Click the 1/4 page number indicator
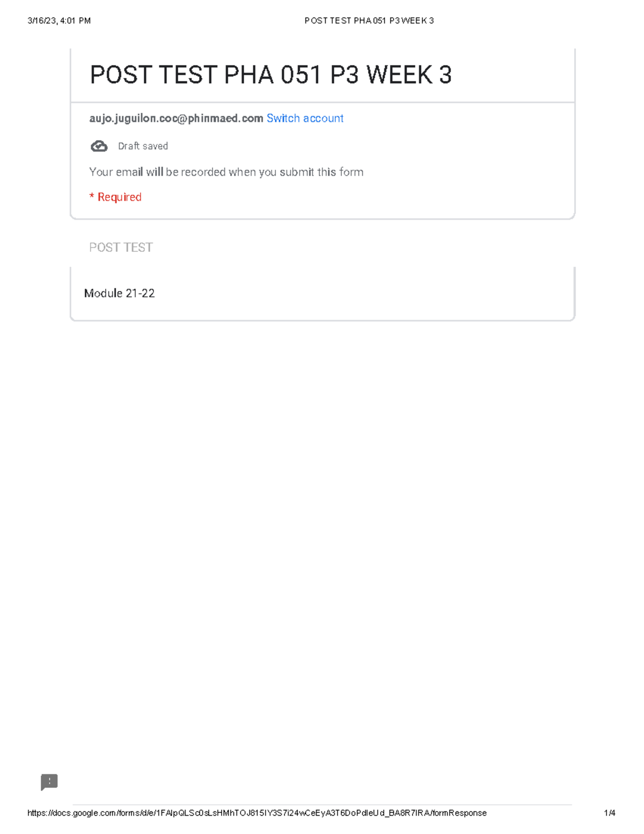Image resolution: width=644 pixels, height=834 pixels. tap(609, 813)
